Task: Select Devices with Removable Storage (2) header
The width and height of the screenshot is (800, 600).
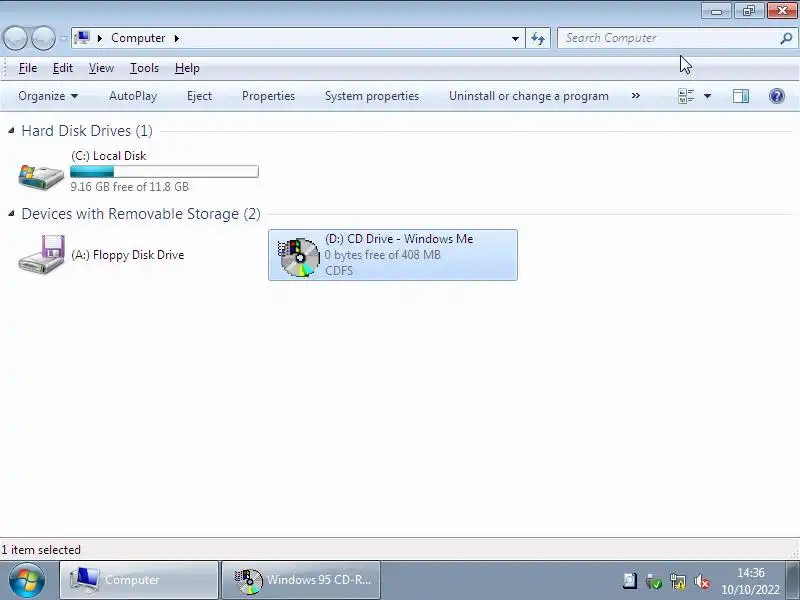Action: (141, 214)
